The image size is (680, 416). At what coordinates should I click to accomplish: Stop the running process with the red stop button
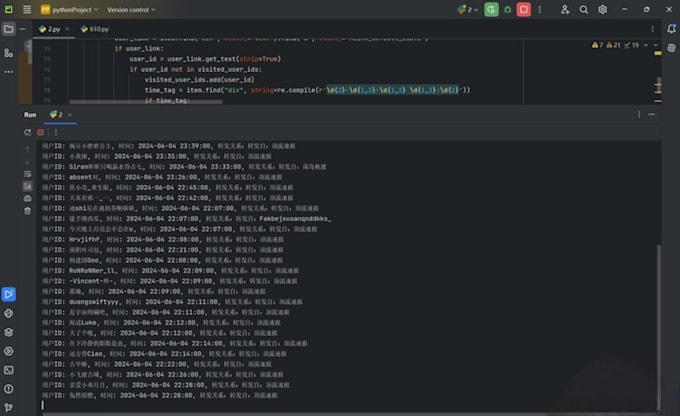click(x=523, y=10)
